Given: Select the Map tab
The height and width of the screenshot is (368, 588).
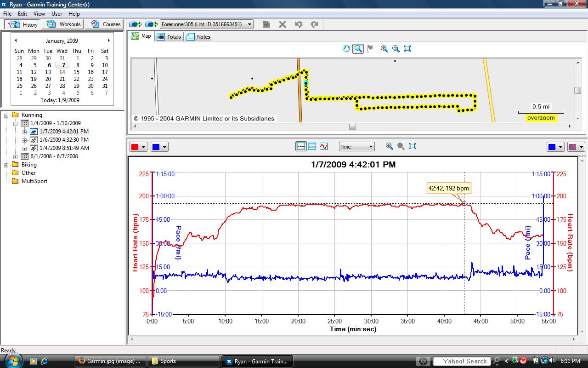Looking at the screenshot, I should pos(141,36).
